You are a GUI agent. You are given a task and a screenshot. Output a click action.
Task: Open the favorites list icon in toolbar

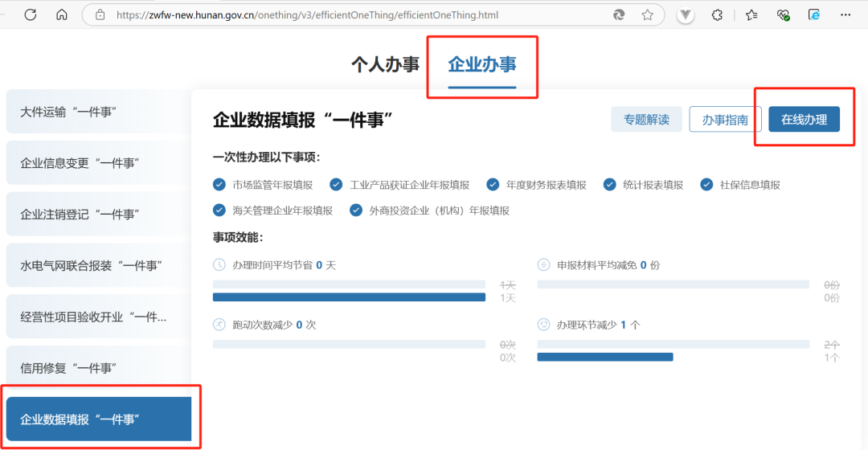pyautogui.click(x=751, y=14)
